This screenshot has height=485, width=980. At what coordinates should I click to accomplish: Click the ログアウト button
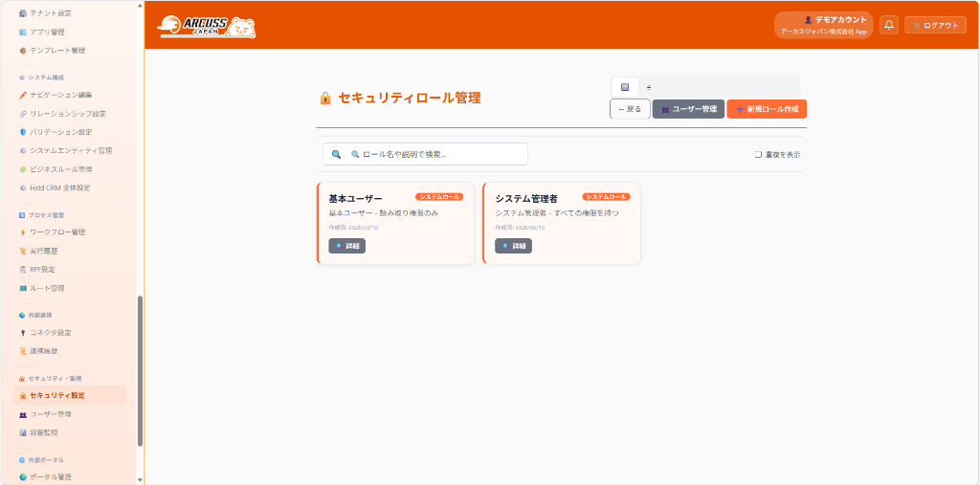click(x=935, y=25)
